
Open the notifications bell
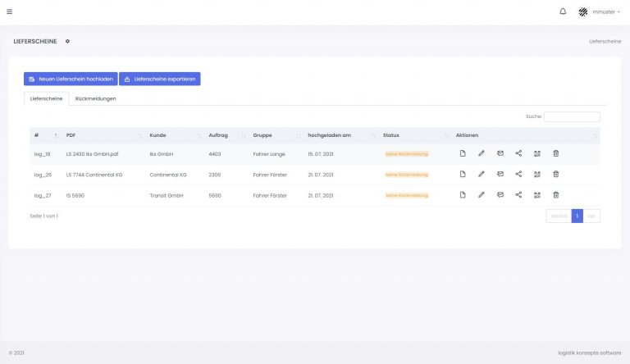click(x=563, y=11)
